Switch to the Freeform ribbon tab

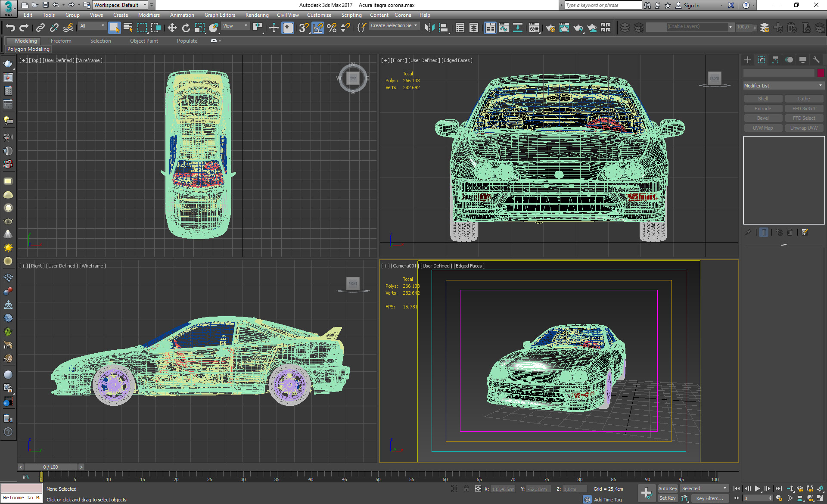(61, 41)
